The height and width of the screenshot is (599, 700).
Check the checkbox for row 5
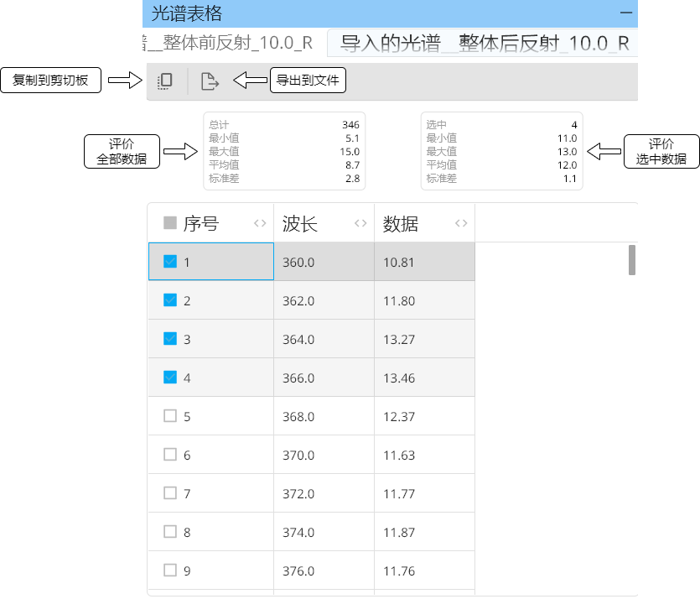(x=170, y=416)
